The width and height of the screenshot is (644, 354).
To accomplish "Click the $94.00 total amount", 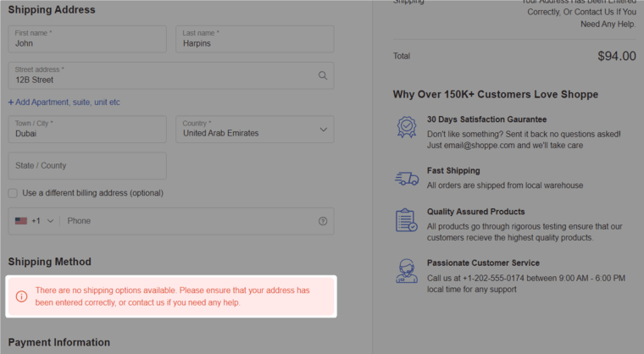I will click(x=617, y=56).
